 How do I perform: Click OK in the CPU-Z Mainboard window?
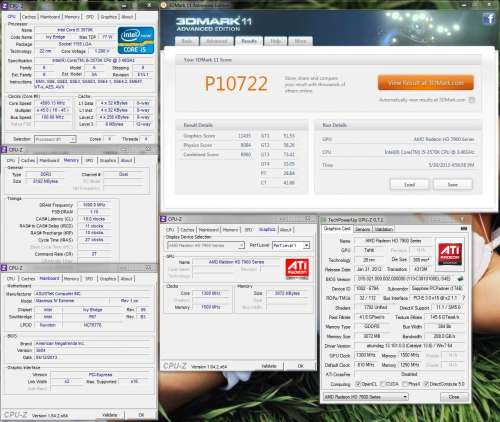(x=141, y=415)
